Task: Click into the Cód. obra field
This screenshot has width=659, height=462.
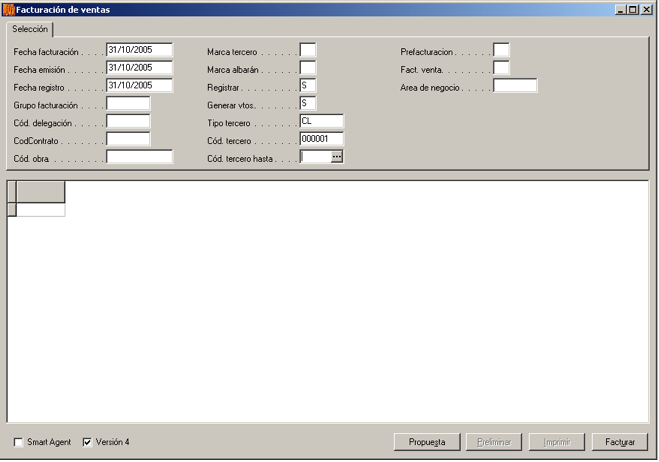Action: click(x=139, y=157)
